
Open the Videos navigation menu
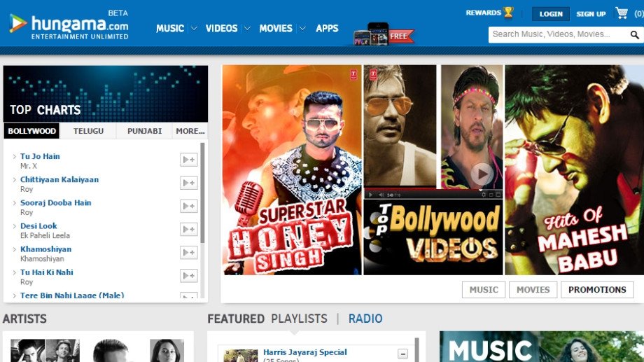pyautogui.click(x=221, y=28)
